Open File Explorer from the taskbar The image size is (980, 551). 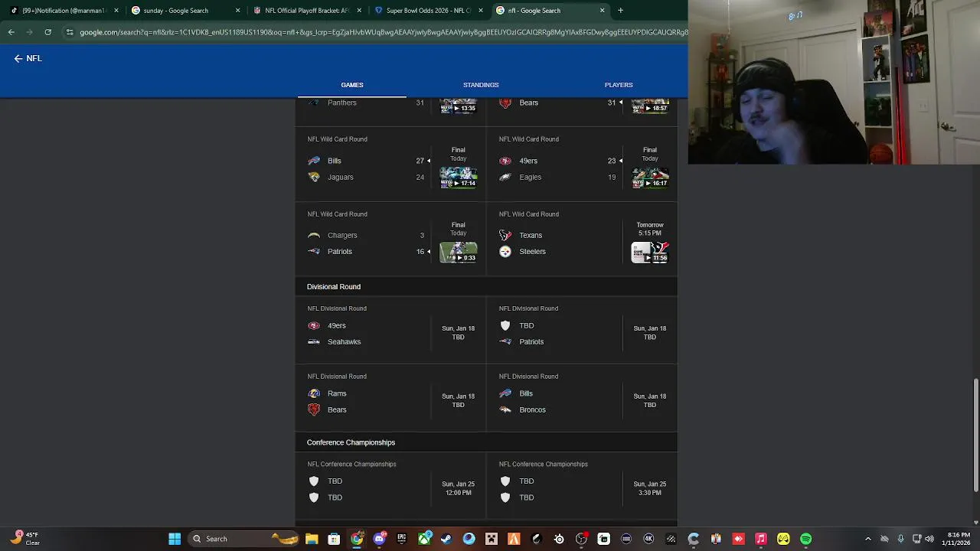coord(312,539)
